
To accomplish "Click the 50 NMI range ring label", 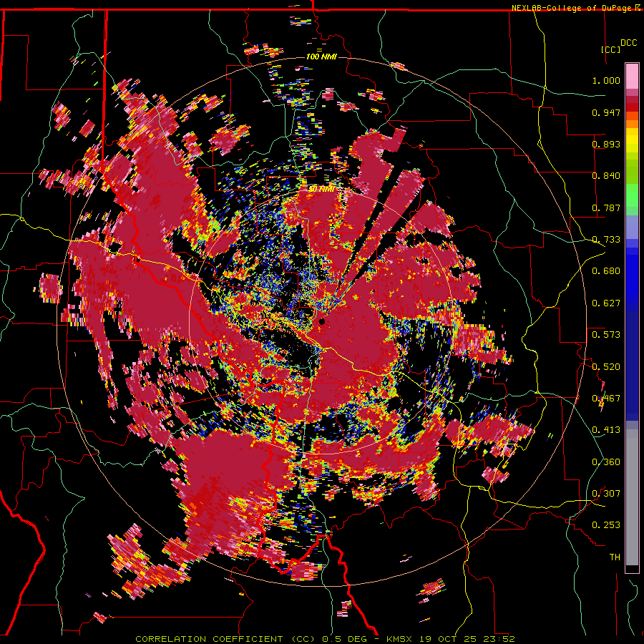I will click(x=321, y=189).
